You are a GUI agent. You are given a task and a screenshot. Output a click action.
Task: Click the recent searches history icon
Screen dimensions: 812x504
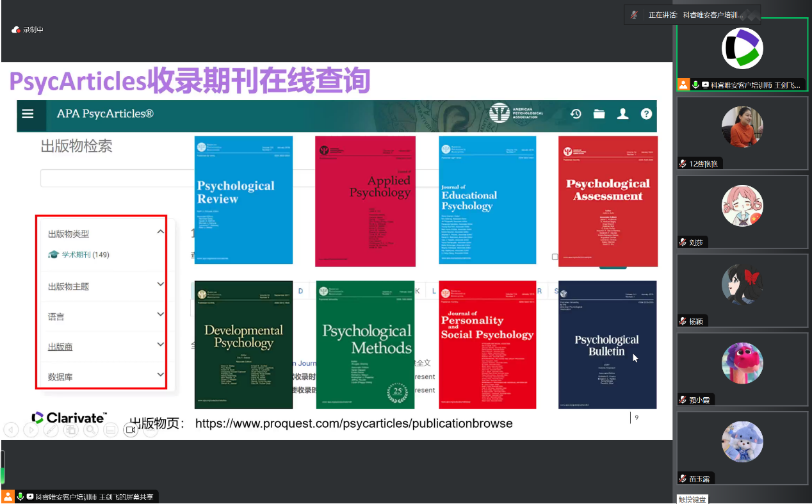[x=576, y=114]
